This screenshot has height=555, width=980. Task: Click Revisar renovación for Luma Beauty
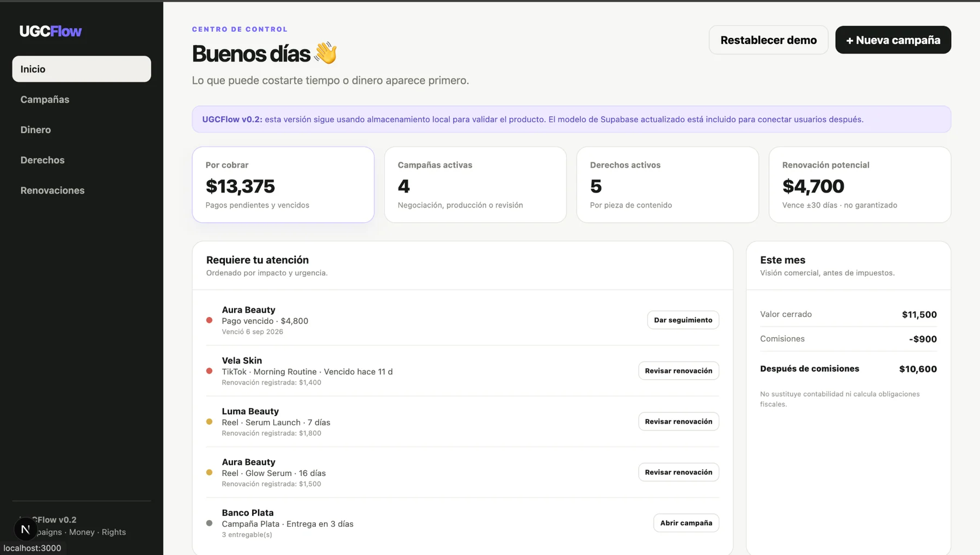coord(678,421)
